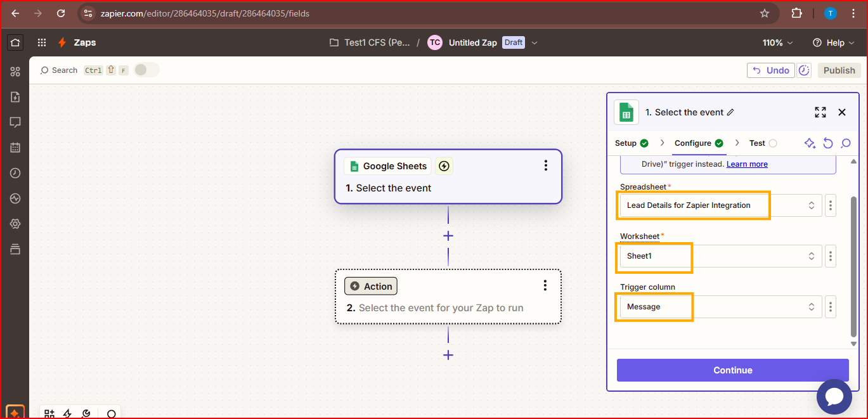Viewport: 868px width, 419px height.
Task: Select the Action step card
Action: tap(448, 297)
